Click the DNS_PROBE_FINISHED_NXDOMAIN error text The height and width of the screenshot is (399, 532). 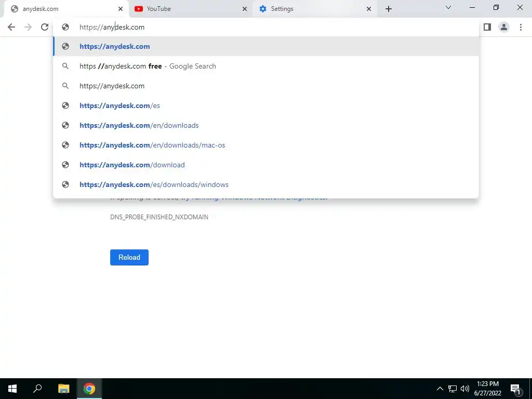159,217
